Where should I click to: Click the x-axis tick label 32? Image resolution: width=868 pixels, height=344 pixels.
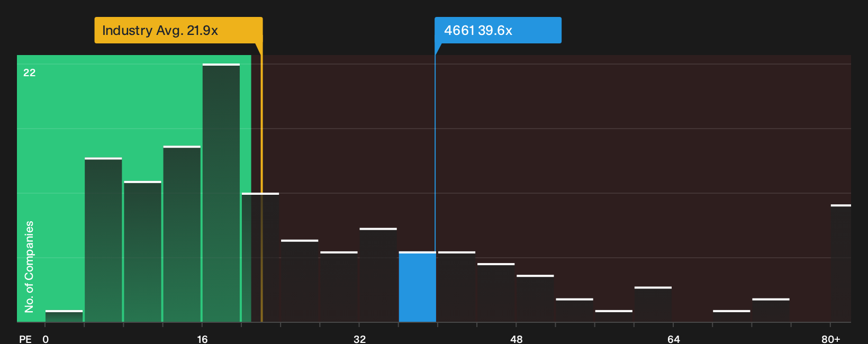(359, 339)
